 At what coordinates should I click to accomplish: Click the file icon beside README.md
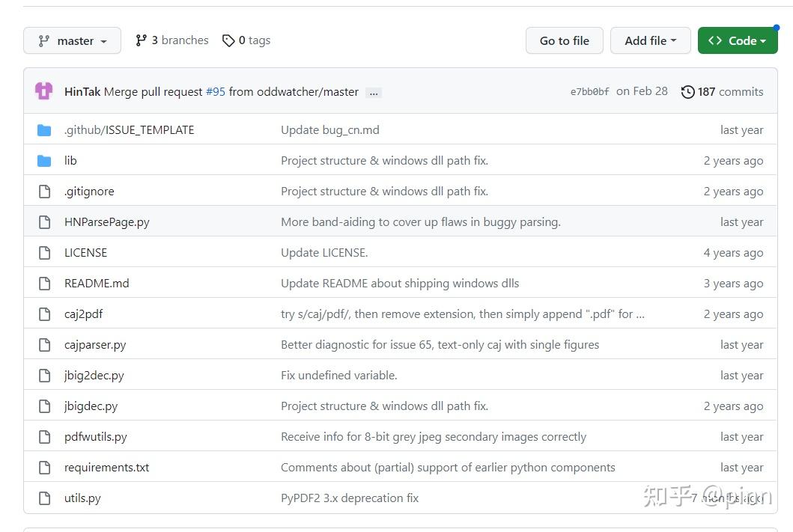pos(44,284)
